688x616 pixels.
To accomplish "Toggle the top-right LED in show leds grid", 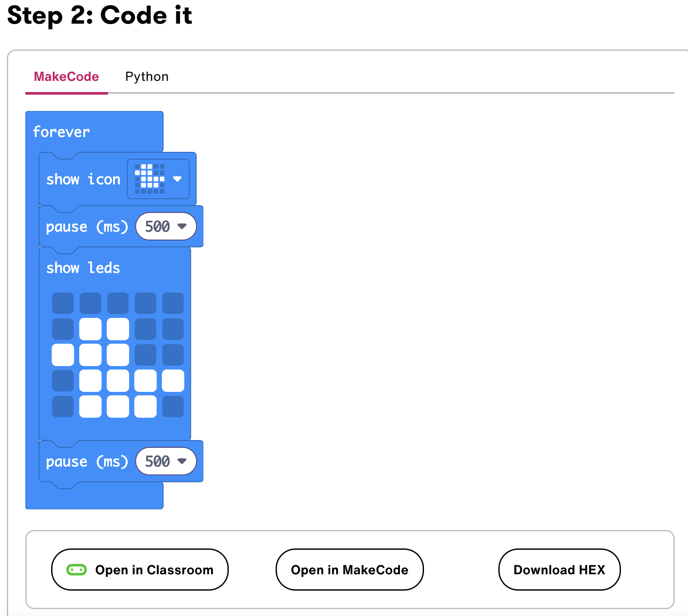I will 173,303.
